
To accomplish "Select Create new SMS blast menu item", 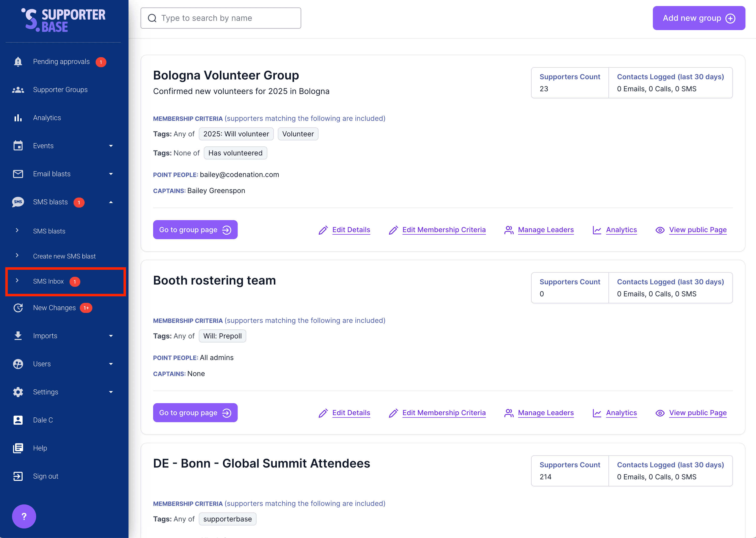I will pyautogui.click(x=64, y=256).
